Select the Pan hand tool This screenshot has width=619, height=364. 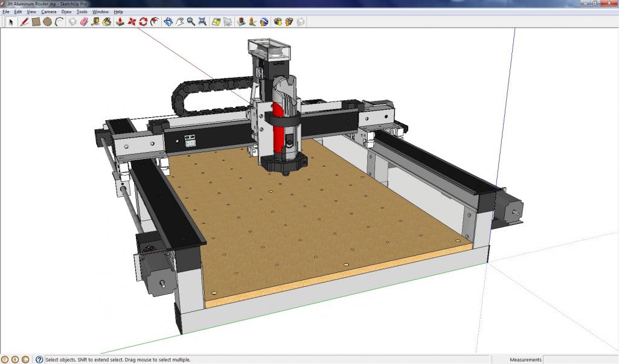180,22
